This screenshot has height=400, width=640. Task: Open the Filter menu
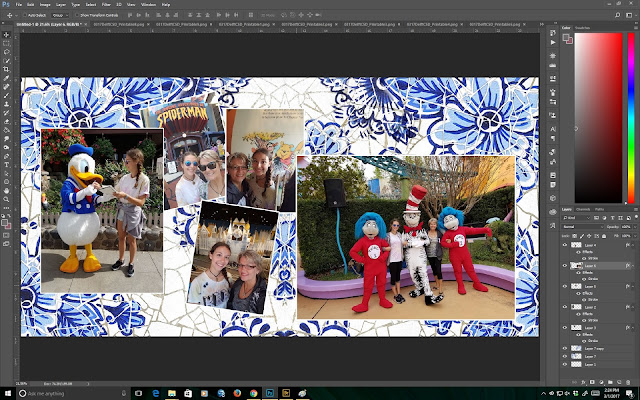tap(106, 4)
